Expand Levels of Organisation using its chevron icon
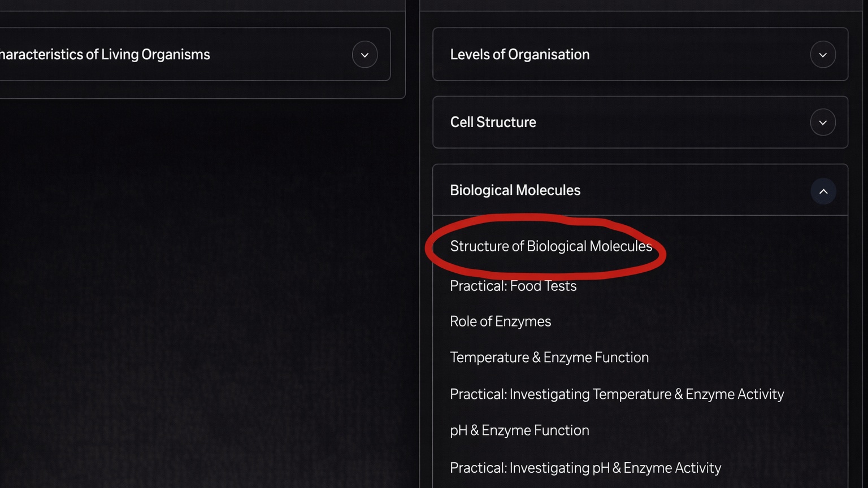 click(x=823, y=54)
